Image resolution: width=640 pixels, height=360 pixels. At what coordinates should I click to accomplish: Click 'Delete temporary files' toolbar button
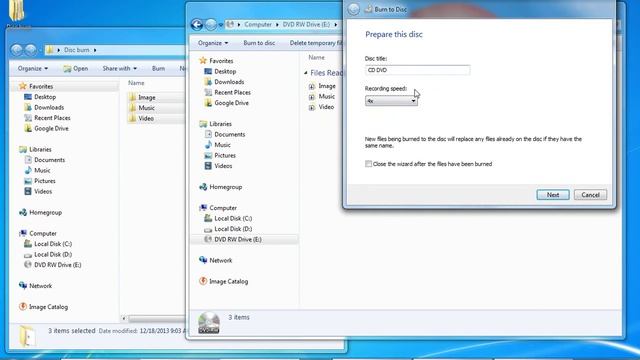pyautogui.click(x=316, y=43)
